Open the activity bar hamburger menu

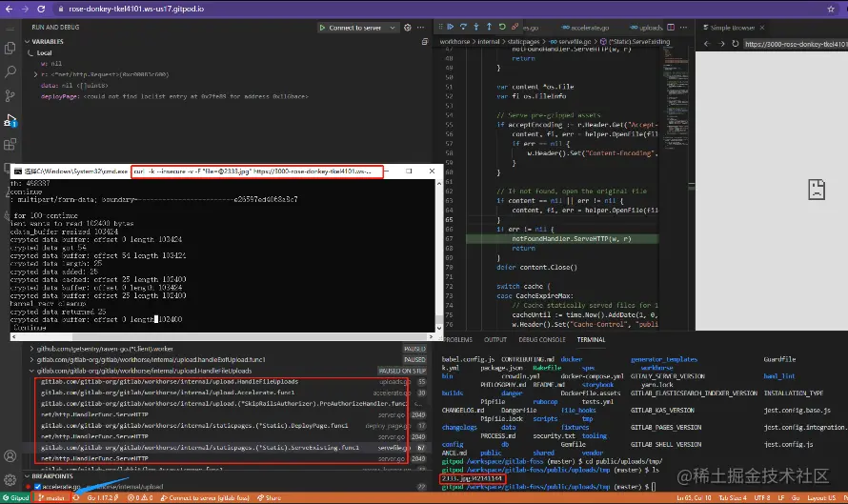coord(10,28)
